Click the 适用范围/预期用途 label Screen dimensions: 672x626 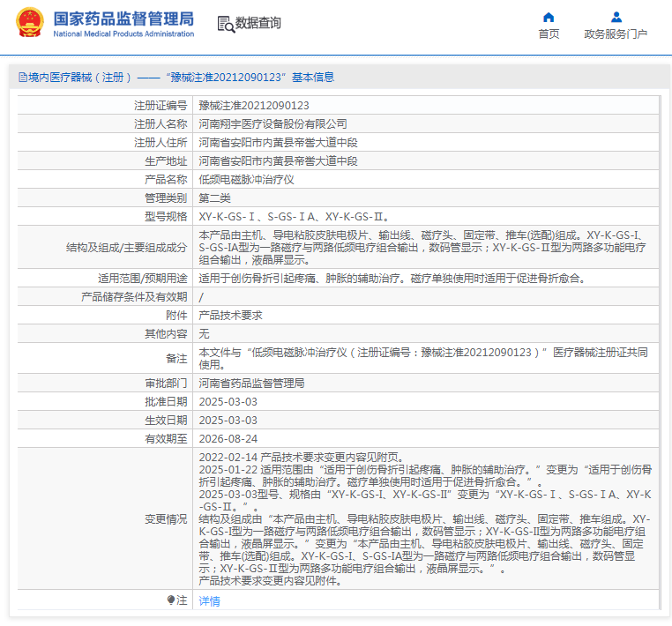143,278
